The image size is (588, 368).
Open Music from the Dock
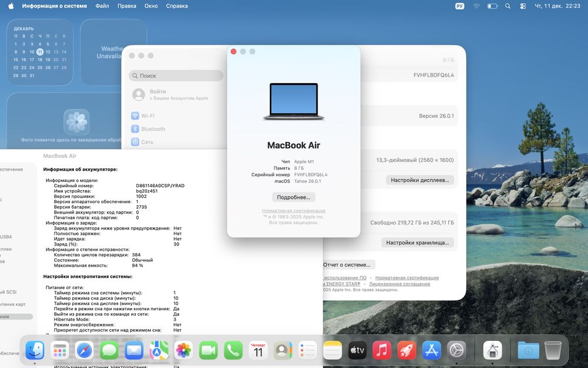[x=382, y=350]
